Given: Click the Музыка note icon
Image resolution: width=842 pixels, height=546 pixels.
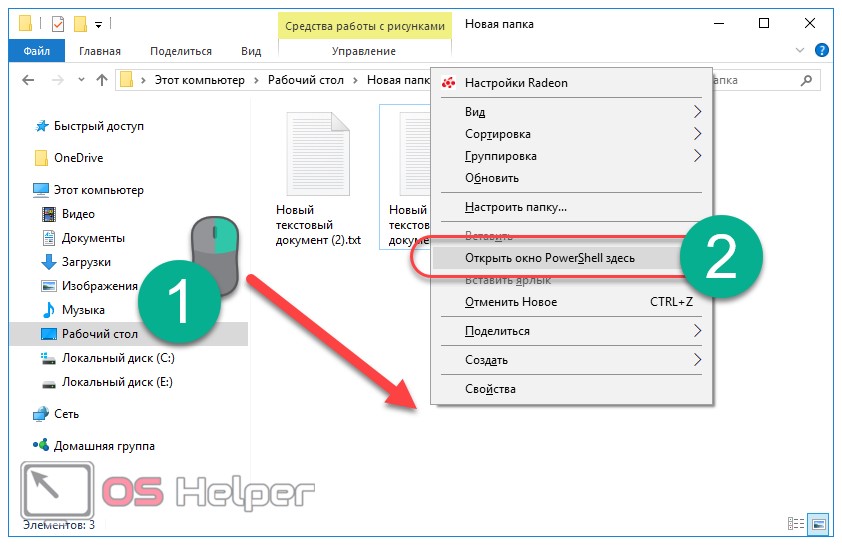Looking at the screenshot, I should [x=48, y=310].
